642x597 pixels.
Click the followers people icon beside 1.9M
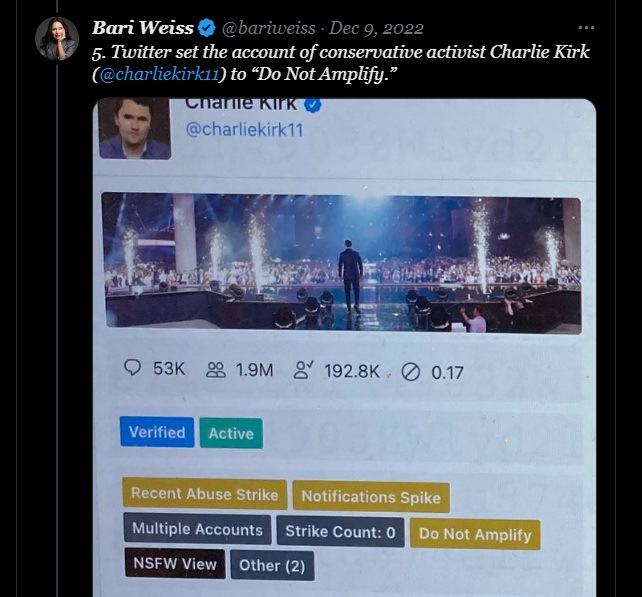click(215, 370)
